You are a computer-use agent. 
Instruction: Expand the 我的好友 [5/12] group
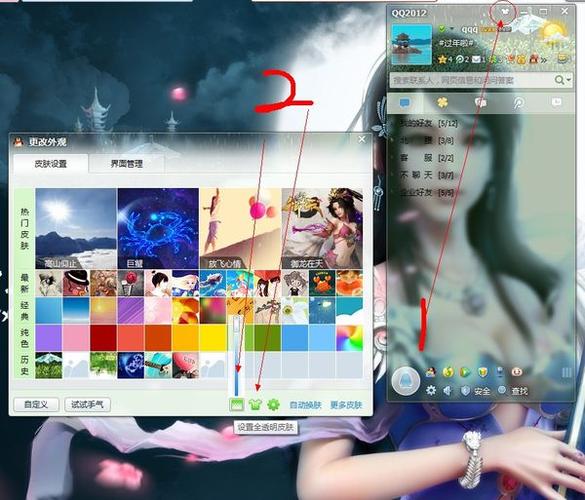[x=428, y=123]
